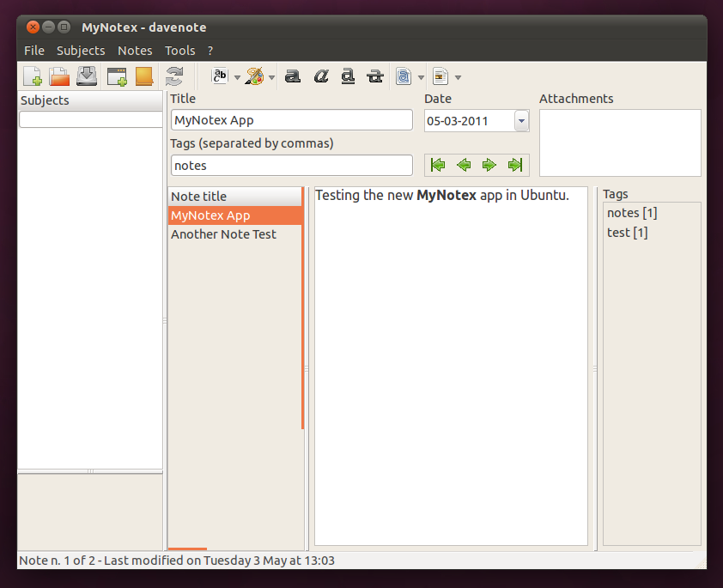
Task: Click the sync arrows icon
Action: tap(174, 76)
